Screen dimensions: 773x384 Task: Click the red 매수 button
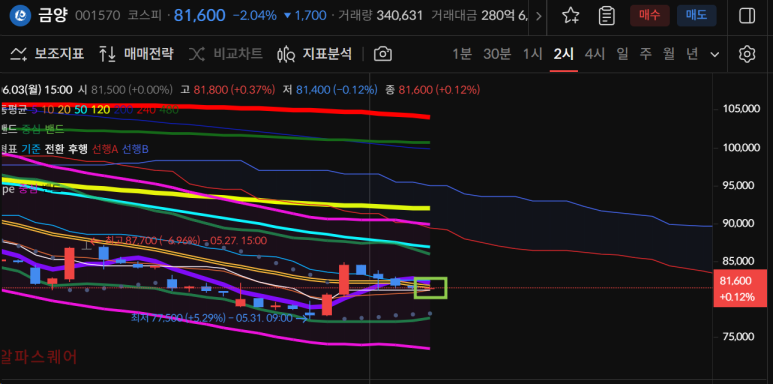coord(650,16)
